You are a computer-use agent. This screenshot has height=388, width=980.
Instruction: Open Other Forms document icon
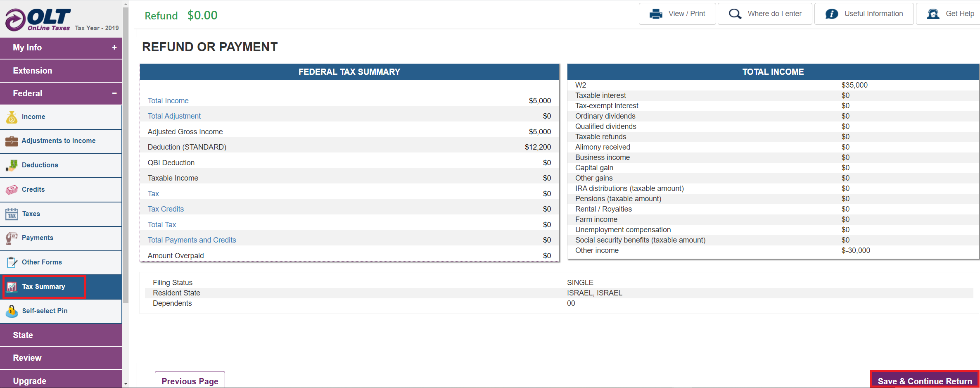(12, 262)
